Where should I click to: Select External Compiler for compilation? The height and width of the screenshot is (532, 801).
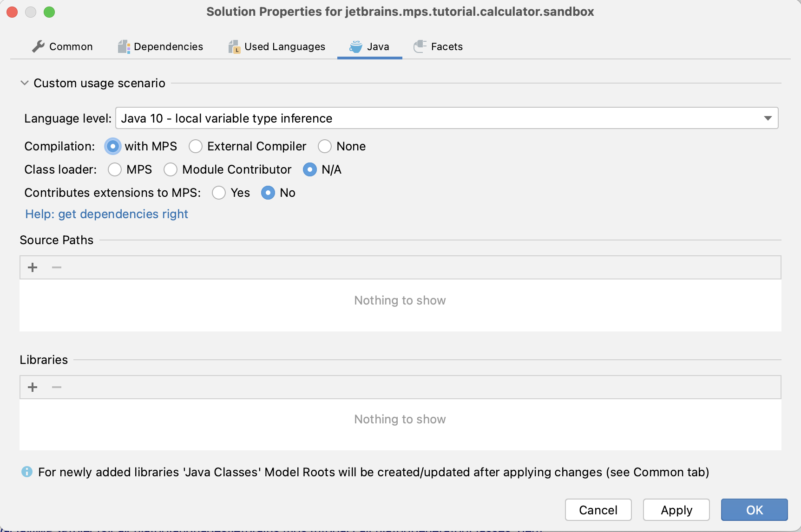pyautogui.click(x=196, y=147)
